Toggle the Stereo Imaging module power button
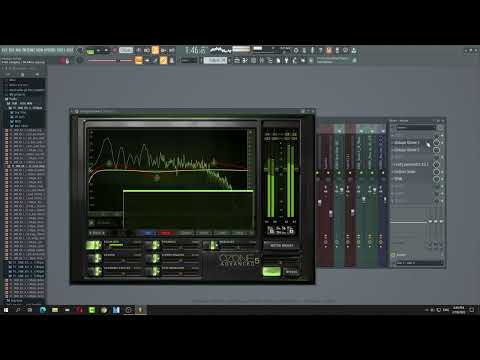The width and height of the screenshot is (480, 360). [x=155, y=258]
